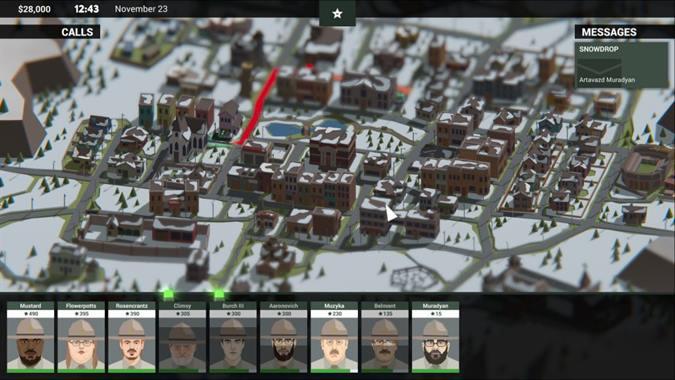
Task: Click the blue pond on the map
Action: click(283, 129)
